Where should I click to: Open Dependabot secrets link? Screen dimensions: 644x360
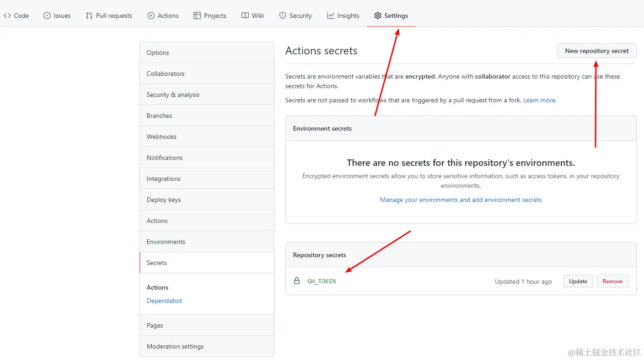pyautogui.click(x=164, y=301)
